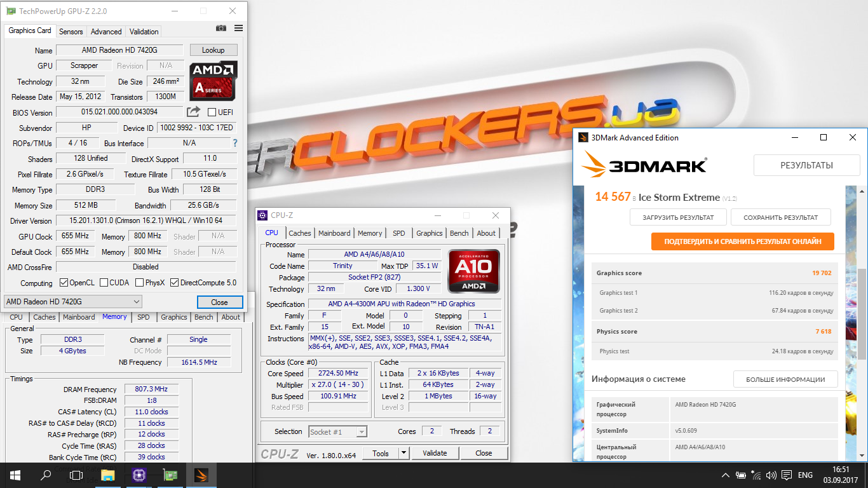Click ЗАГРУЗИТЬ РЕЗУЛЬТАТ button
868x488 pixels.
tap(678, 217)
